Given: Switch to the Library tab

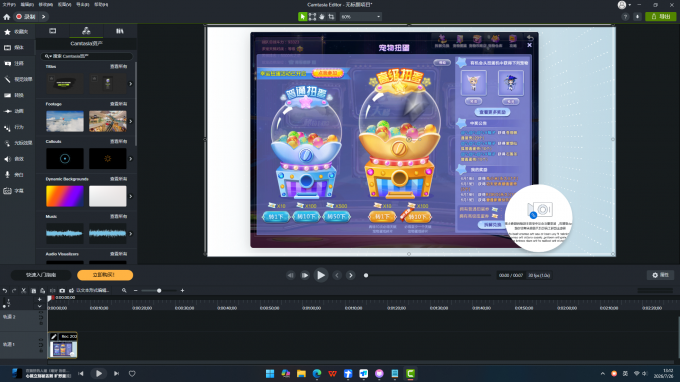Looking at the screenshot, I should (x=120, y=31).
